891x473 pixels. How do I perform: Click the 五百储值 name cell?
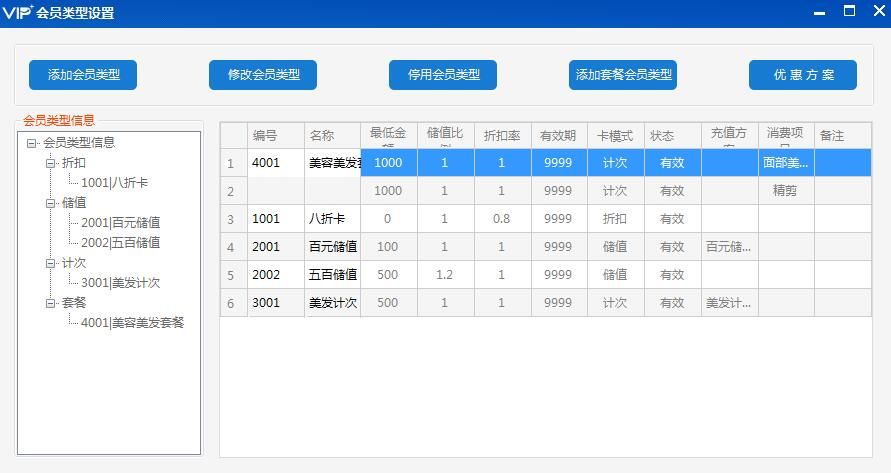(x=332, y=275)
